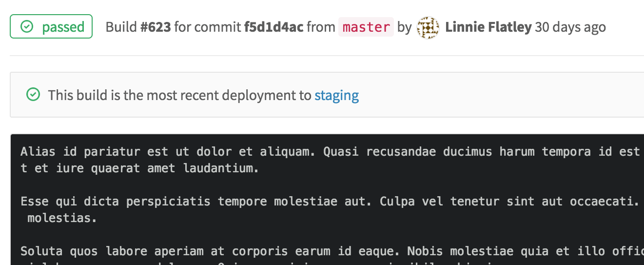Click the log line reading "molestias."
This screenshot has height=265, width=644.
point(62,218)
